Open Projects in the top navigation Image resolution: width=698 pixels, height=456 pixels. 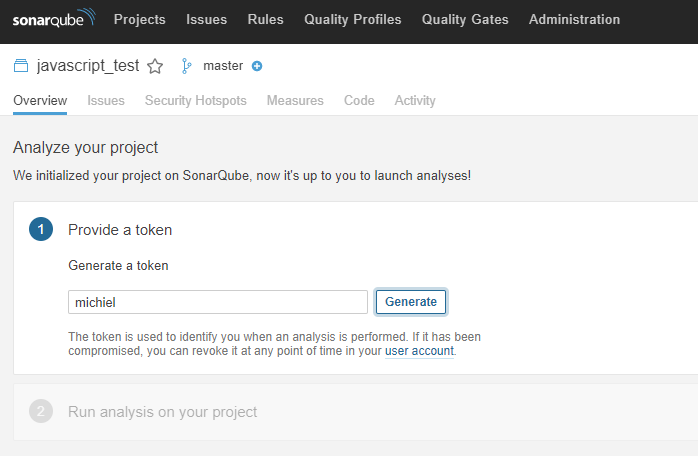click(140, 20)
